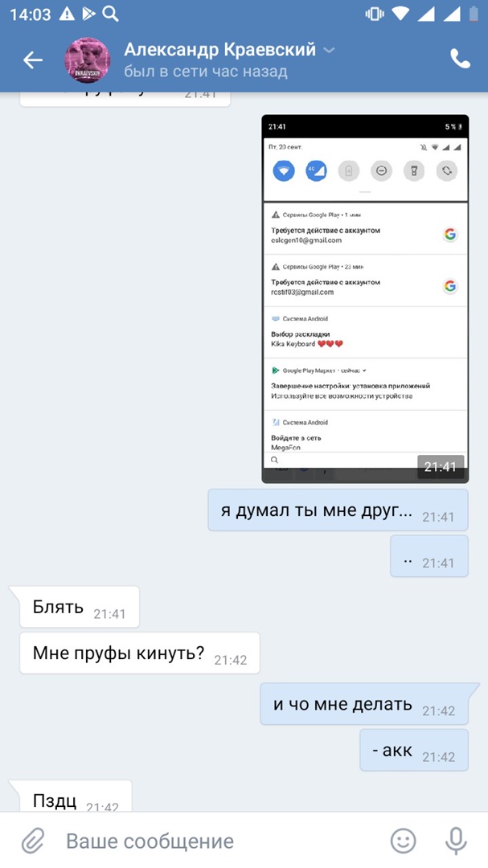Image resolution: width=488 pixels, height=868 pixels.
Task: Tap the search icon in the status bar
Action: point(110,14)
